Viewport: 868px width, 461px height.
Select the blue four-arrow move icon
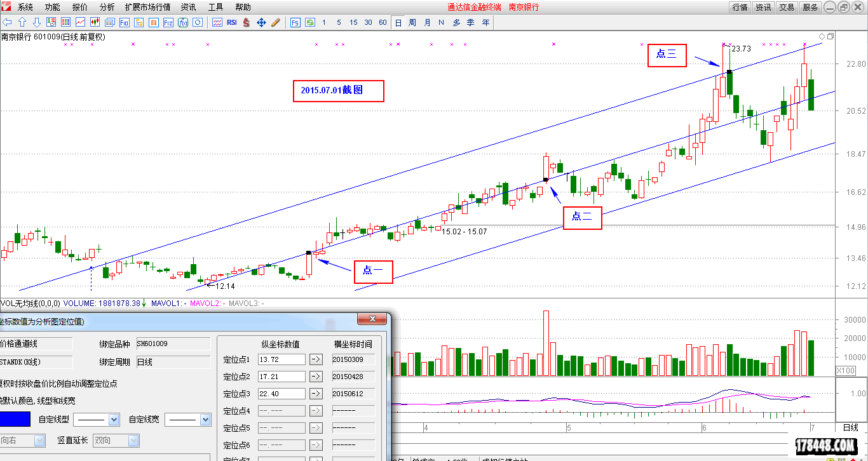[x=261, y=22]
